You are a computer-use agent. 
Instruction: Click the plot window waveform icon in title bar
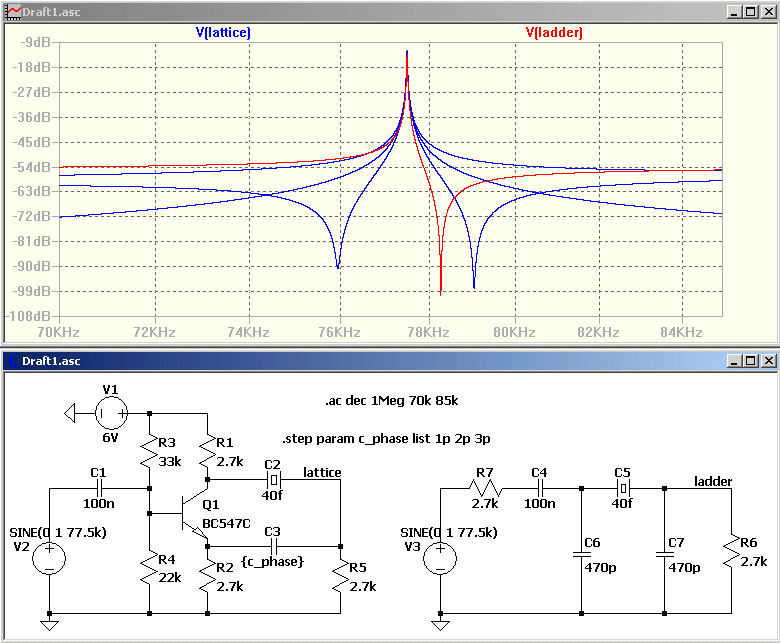click(13, 12)
